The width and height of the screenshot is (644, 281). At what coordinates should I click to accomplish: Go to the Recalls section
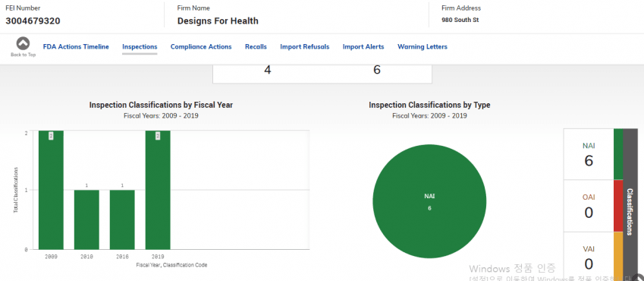[256, 47]
